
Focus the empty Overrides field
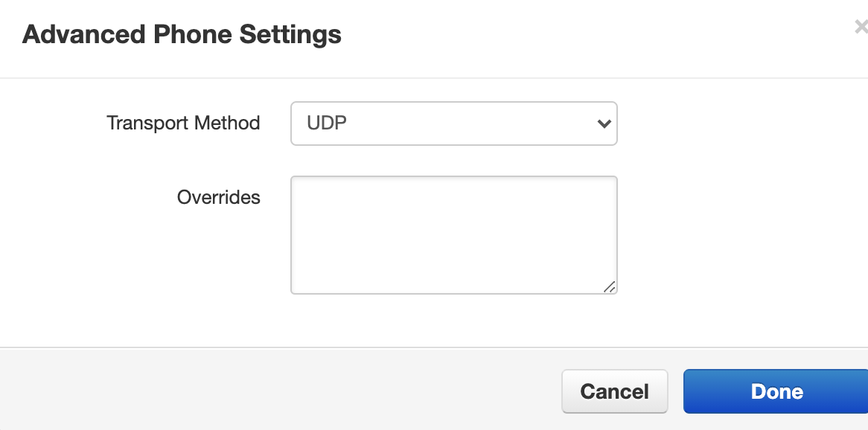pos(453,234)
